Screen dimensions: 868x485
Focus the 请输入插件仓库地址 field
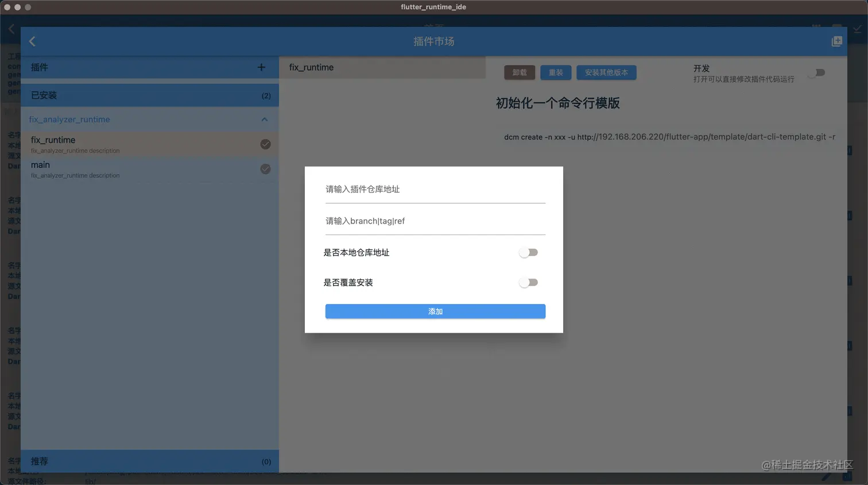[435, 190]
